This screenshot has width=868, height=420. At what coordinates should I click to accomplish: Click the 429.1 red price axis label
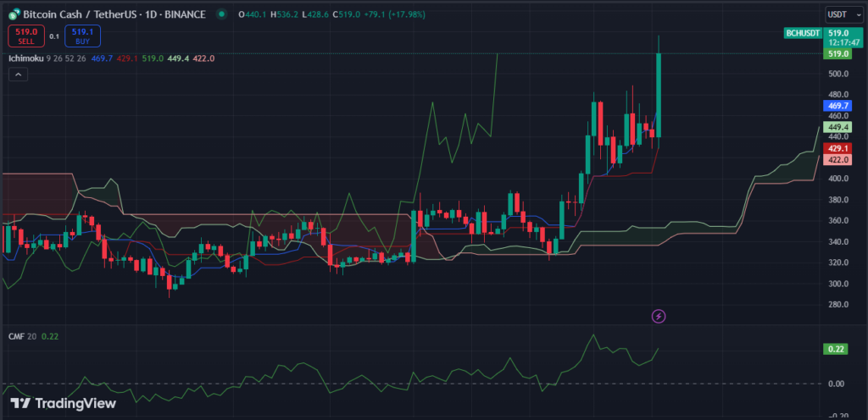(838, 149)
